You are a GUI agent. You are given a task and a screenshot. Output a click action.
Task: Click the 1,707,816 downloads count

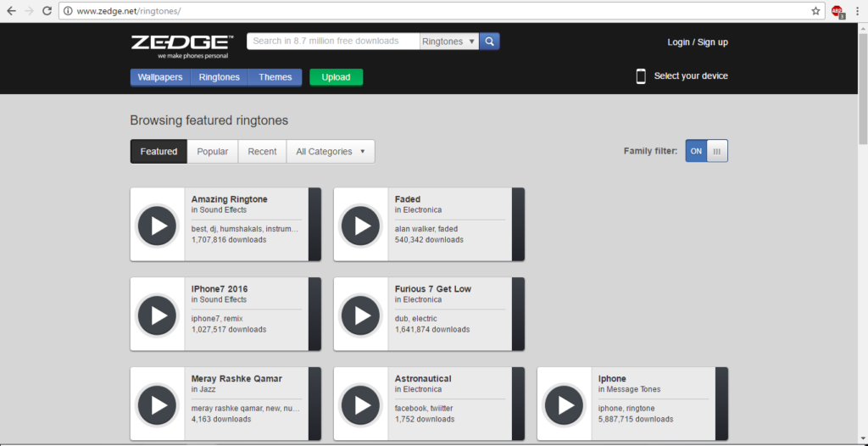(x=229, y=240)
